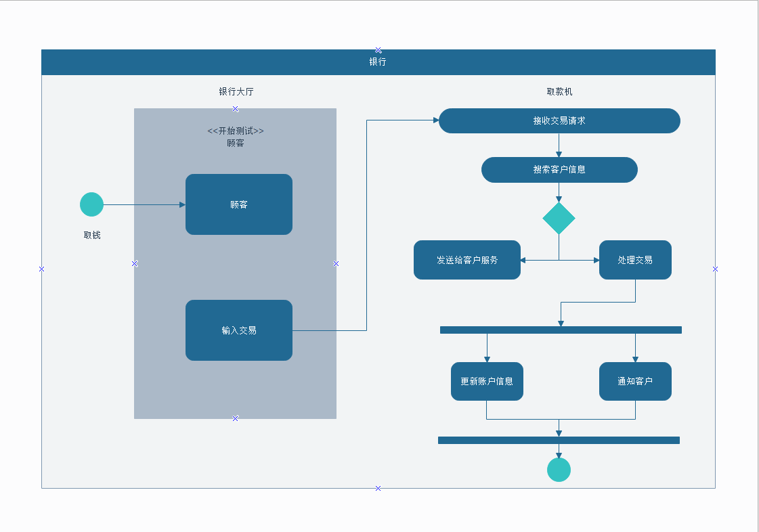Select the 取钱 label text
This screenshot has width=759, height=532.
click(92, 236)
